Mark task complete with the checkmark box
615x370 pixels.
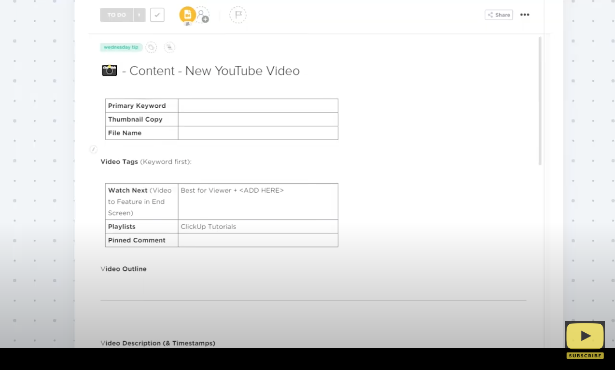(x=157, y=15)
